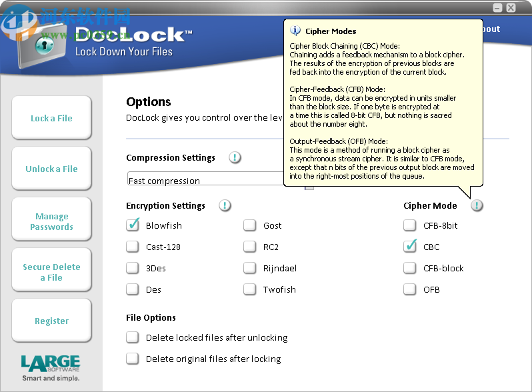
Task: Enable Delete locked files after unlocking
Action: 132,337
